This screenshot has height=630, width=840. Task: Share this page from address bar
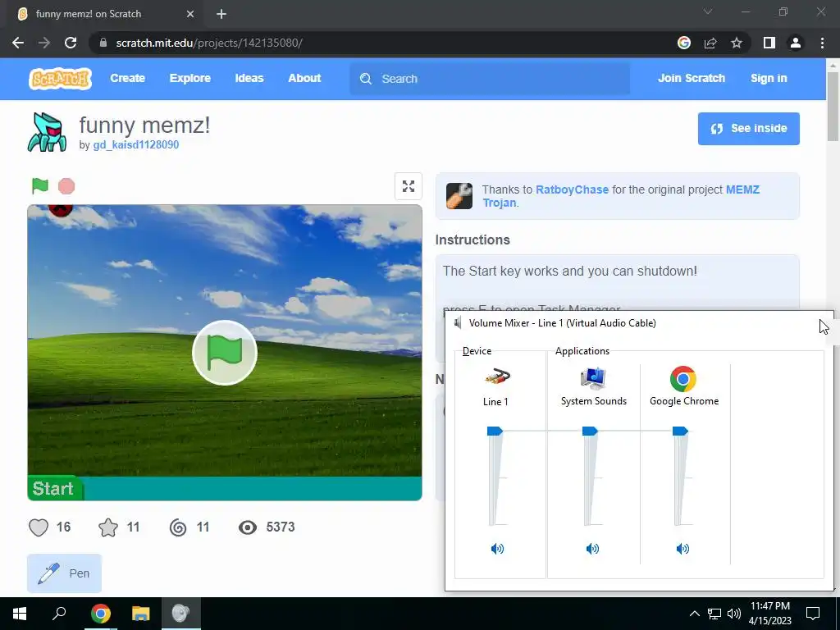click(710, 43)
